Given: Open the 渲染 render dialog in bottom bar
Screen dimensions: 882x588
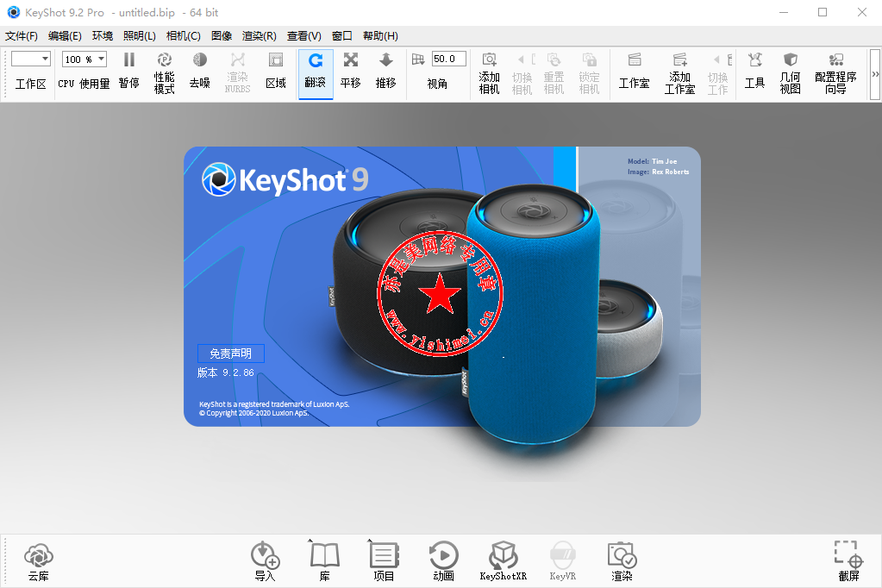Looking at the screenshot, I should pos(622,561).
